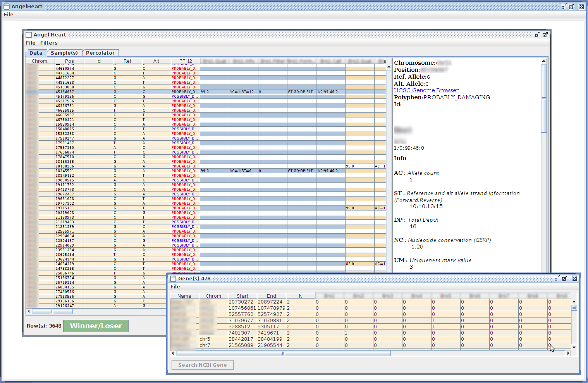Open the UCSC Genome Browser link
588x383 pixels.
[426, 90]
